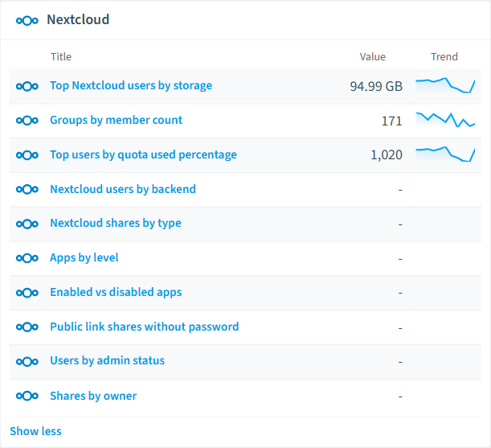The height and width of the screenshot is (448, 491).
Task: Click the 1,020 value
Action: pos(387,155)
